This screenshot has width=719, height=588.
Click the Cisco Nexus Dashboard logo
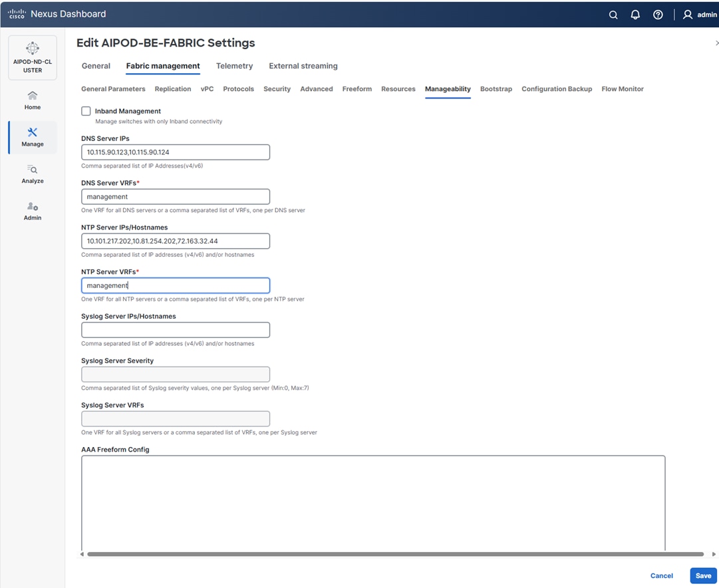(x=57, y=14)
